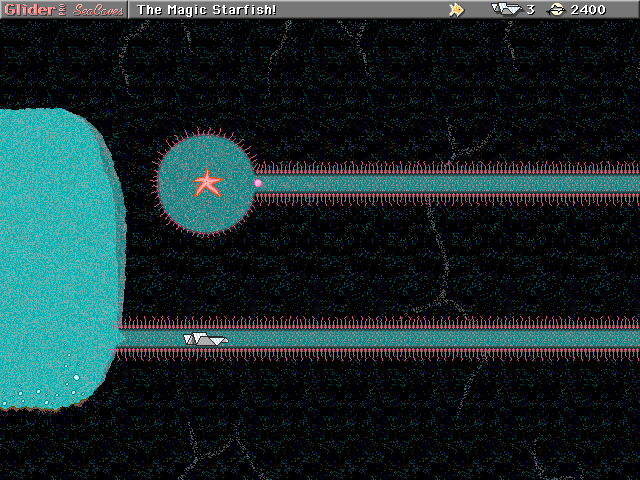
Task: Click the orange magic starfish
Action: tap(207, 183)
